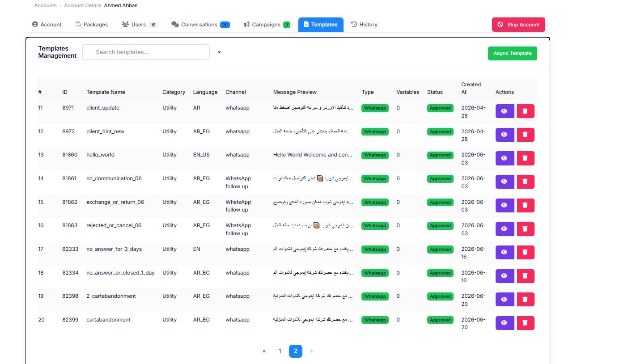Delete the no_communication_06 template
The image size is (628, 364).
526,182
